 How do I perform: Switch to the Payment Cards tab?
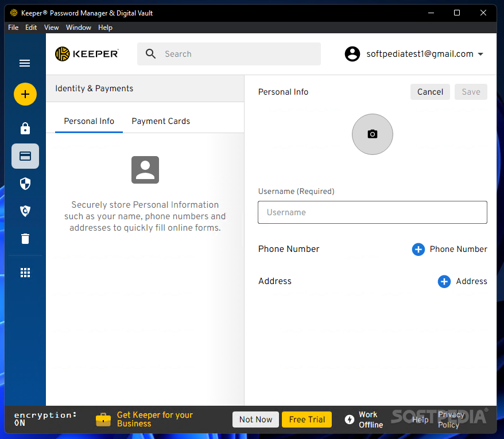[161, 121]
